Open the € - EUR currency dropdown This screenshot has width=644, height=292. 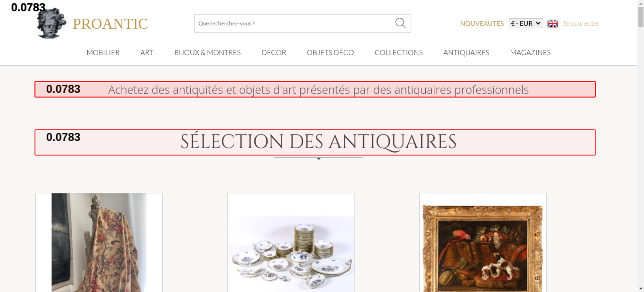pyautogui.click(x=526, y=23)
